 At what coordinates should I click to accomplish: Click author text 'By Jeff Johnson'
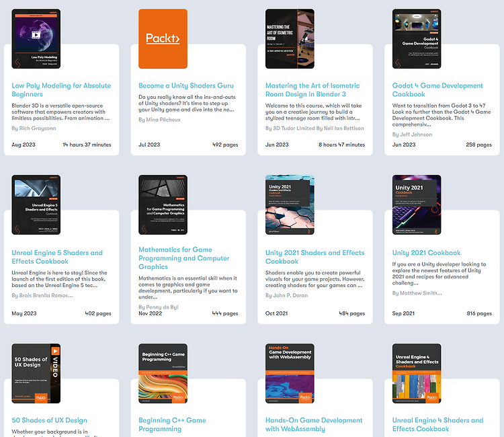(x=412, y=134)
